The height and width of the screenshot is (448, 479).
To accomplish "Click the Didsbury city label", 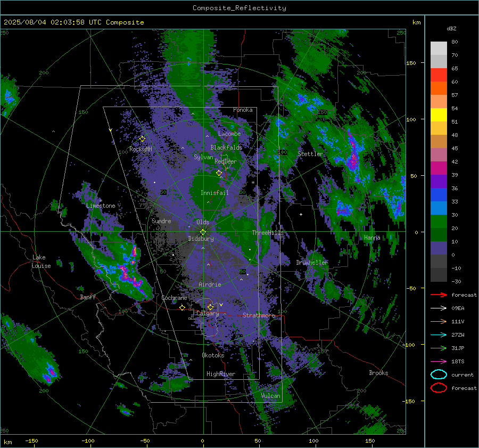I will point(201,239).
